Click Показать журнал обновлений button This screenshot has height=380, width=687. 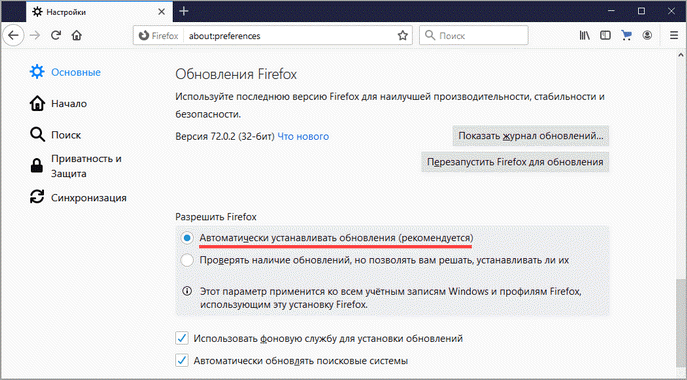point(531,136)
